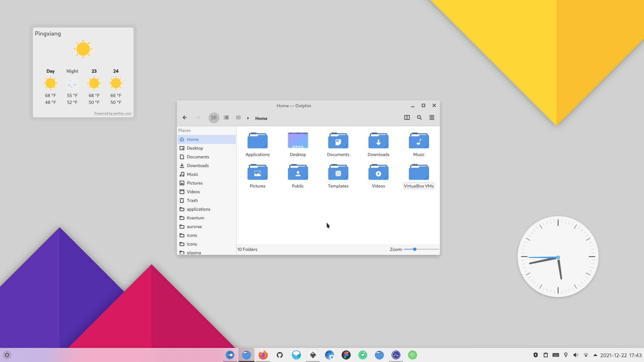The image size is (644, 362).
Task: Open Dolphin hamburger menu
Action: (x=432, y=118)
